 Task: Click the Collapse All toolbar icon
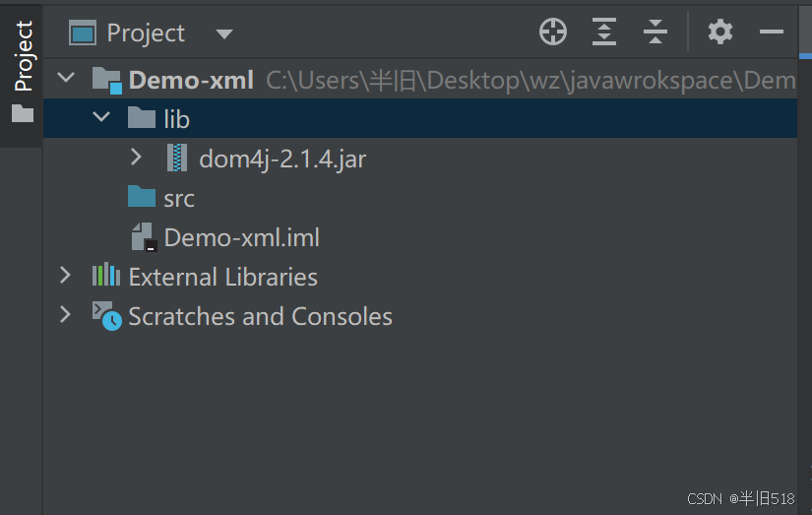[x=656, y=32]
